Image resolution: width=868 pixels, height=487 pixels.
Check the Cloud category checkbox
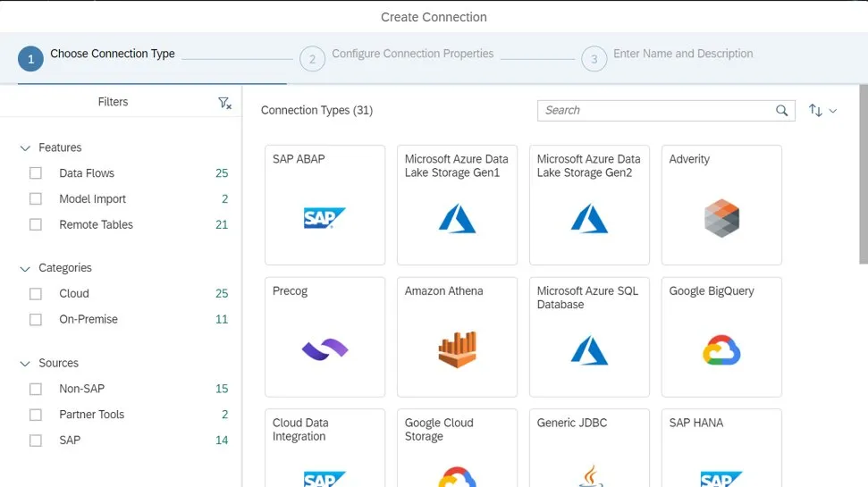(36, 294)
